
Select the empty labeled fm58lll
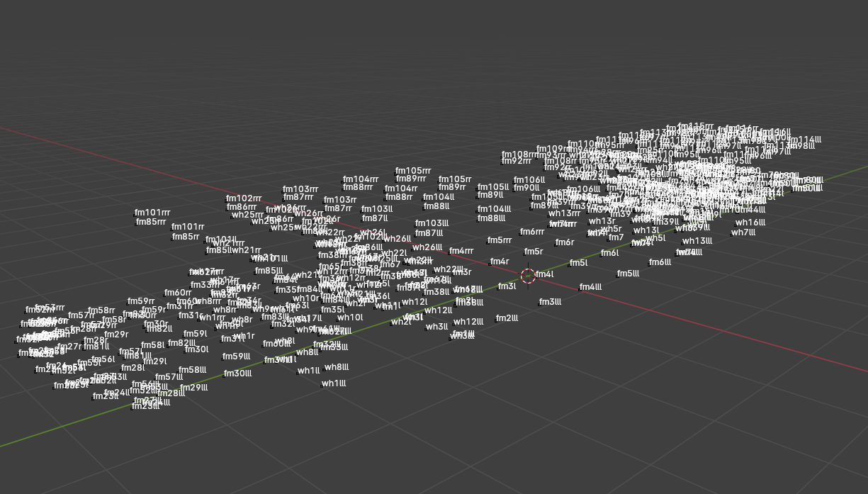pyautogui.click(x=193, y=370)
